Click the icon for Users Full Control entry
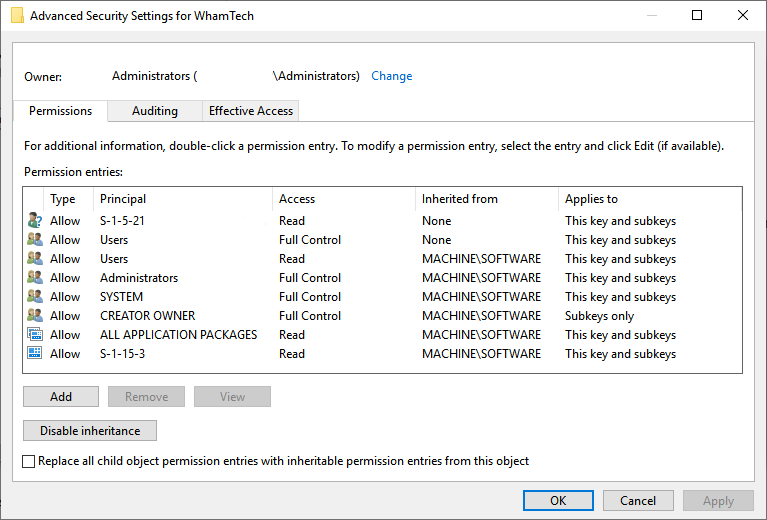 (35, 240)
